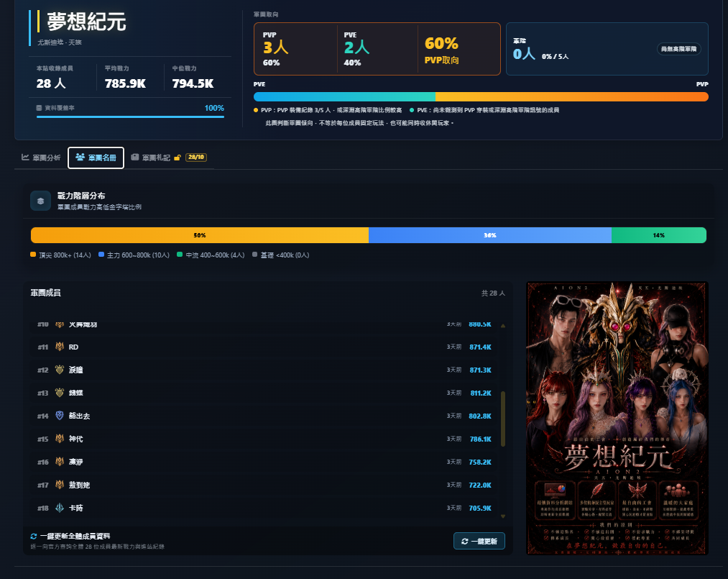Screen dimensions: 728x579
Task: Click the PVP 3人 stat box
Action: pyautogui.click(x=296, y=49)
